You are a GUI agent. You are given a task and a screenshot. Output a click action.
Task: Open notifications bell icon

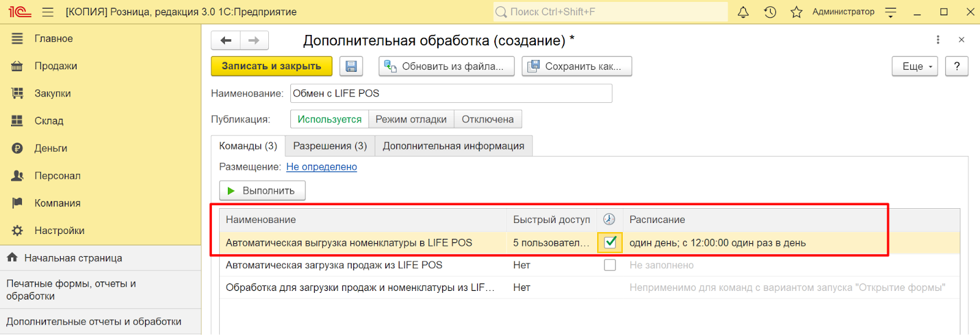pyautogui.click(x=743, y=12)
